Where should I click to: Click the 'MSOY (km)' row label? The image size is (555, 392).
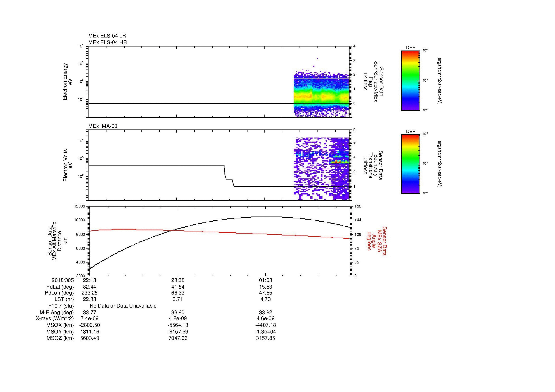60,332
